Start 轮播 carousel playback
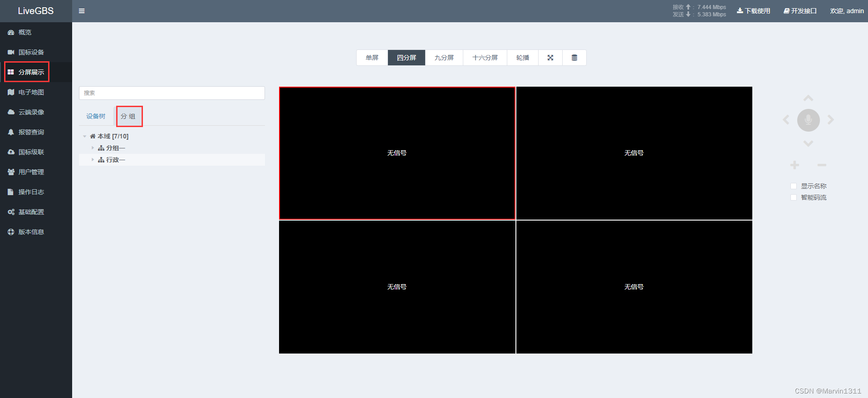Screen dimensions: 868x398 523,58
